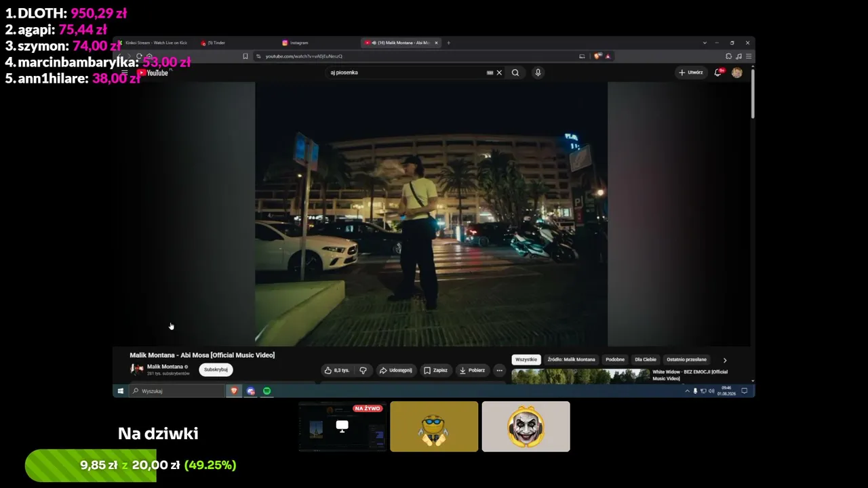Open the White Widow suggested video thumbnail
This screenshot has width=868, height=488.
(x=580, y=376)
